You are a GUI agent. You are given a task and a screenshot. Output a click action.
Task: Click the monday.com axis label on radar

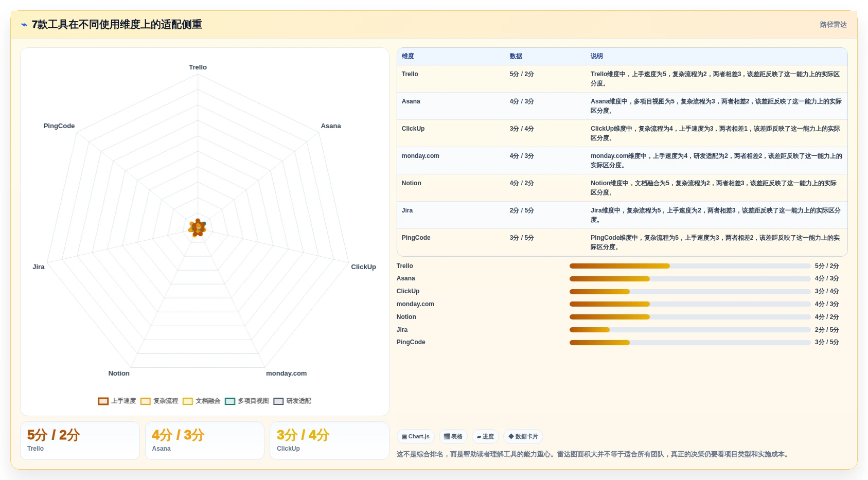coord(286,374)
